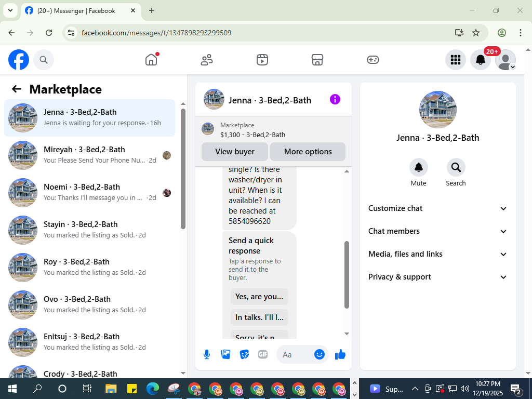Open the Video/Reels icon in top navigation

pyautogui.click(x=262, y=60)
